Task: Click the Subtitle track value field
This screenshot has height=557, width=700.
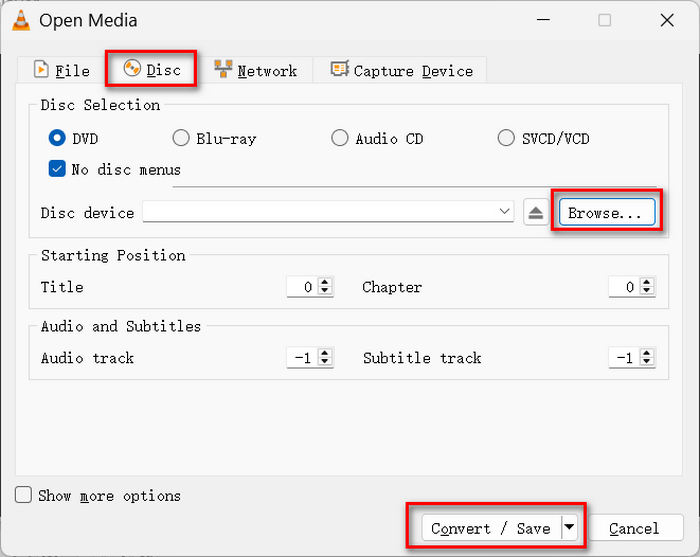Action: [x=624, y=357]
